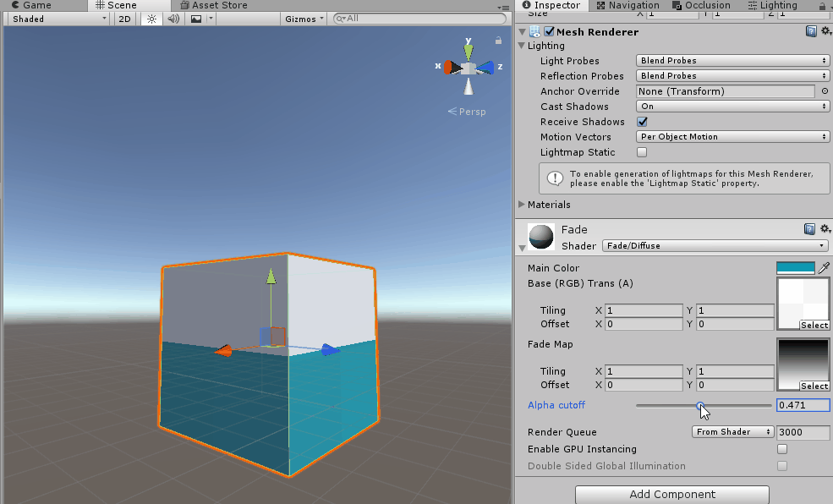833x504 pixels.
Task: Open the Mesh Renderer settings gear icon
Action: coord(825,31)
